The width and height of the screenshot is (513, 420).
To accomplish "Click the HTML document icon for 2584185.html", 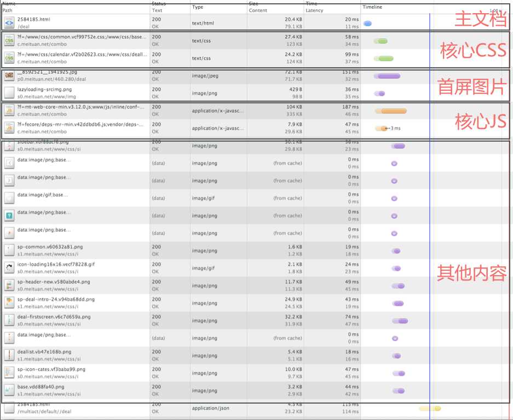I will pyautogui.click(x=9, y=22).
